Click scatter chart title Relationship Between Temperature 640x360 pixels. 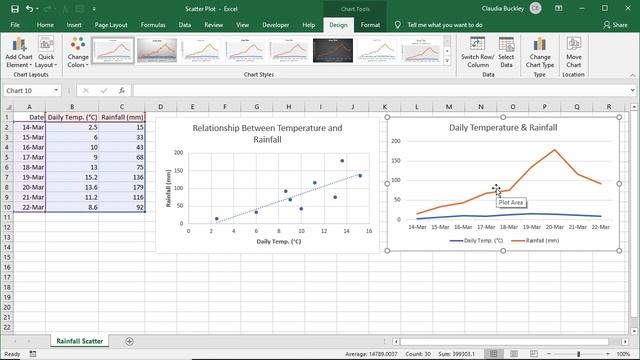pos(267,133)
